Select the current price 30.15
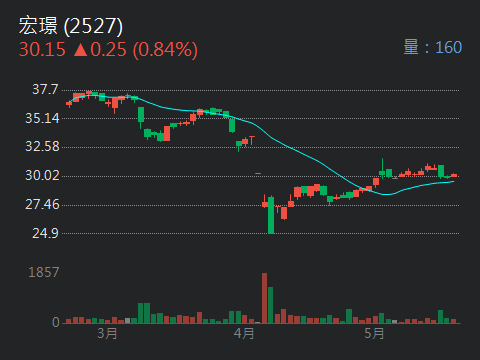 42,50
